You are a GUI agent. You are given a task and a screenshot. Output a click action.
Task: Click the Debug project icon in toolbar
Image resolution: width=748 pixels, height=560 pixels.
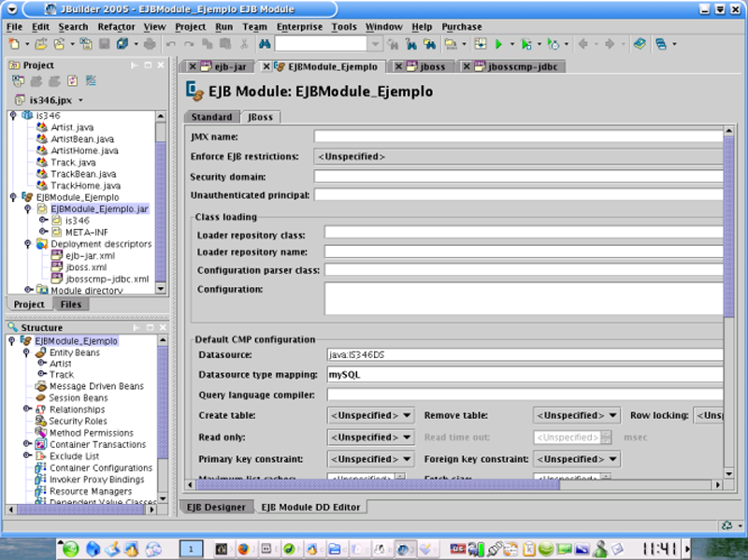525,44
